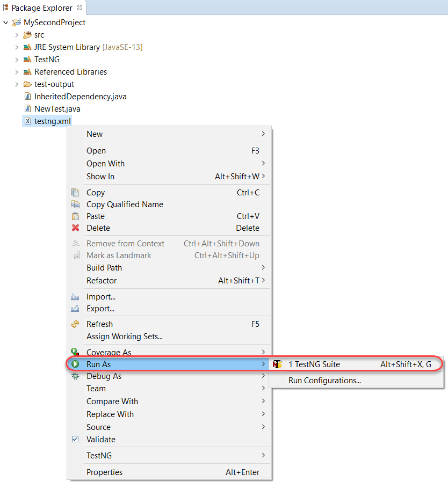Select JRE System Library [JavaSE-13] label

(x=88, y=47)
